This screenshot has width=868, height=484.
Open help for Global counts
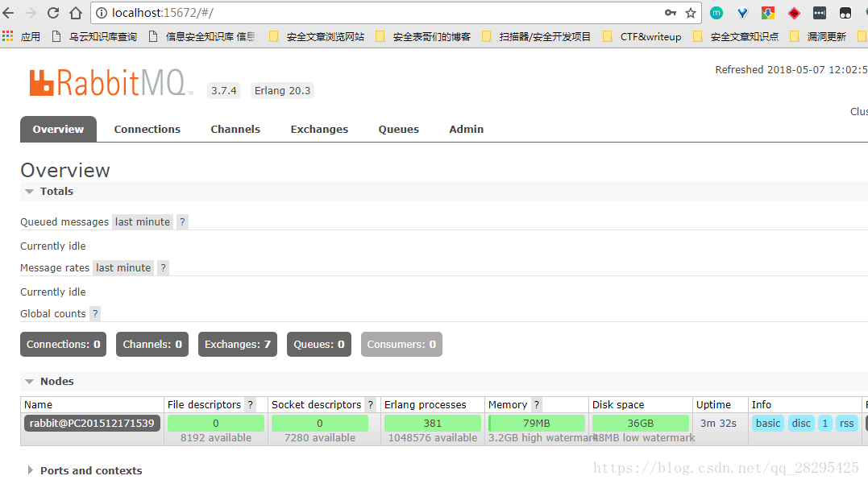(x=95, y=313)
